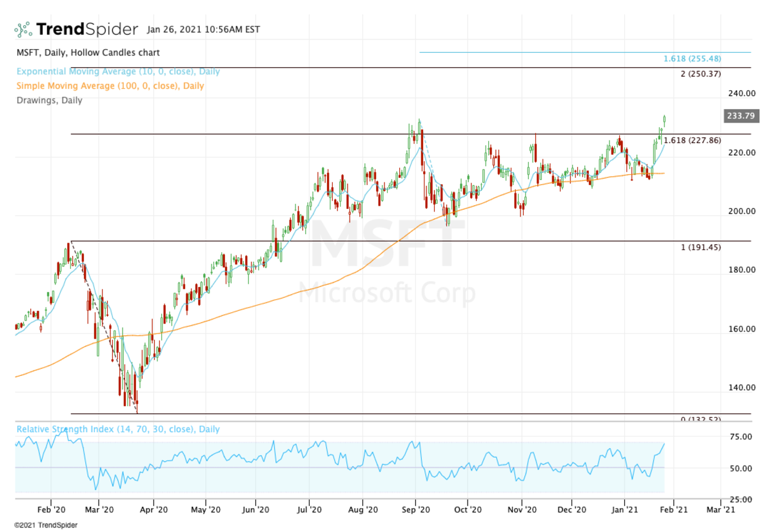Image resolution: width=774 pixels, height=532 pixels.
Task: Select the Exponential Moving Average (10) legend
Action: pos(118,72)
